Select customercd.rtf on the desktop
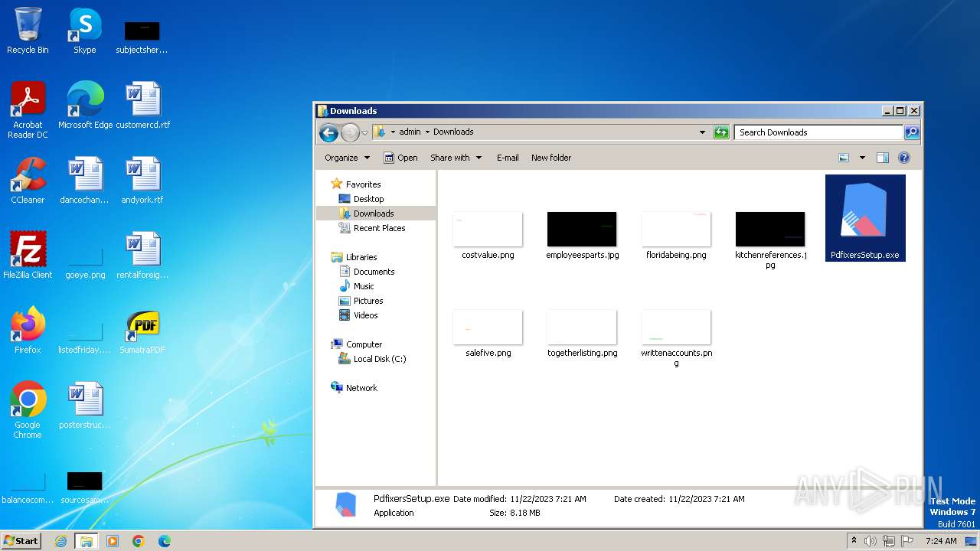 pos(143,106)
